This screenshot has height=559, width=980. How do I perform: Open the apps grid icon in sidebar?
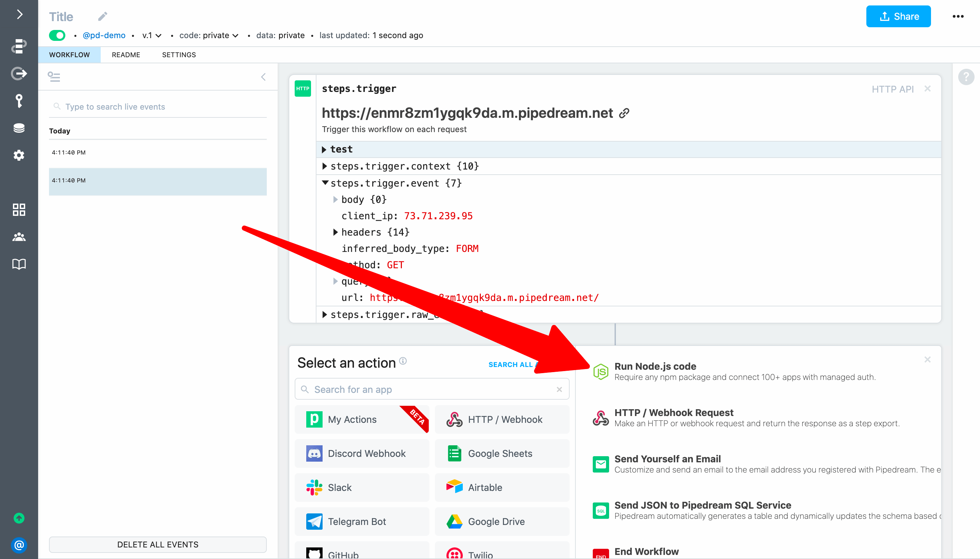[x=19, y=210]
